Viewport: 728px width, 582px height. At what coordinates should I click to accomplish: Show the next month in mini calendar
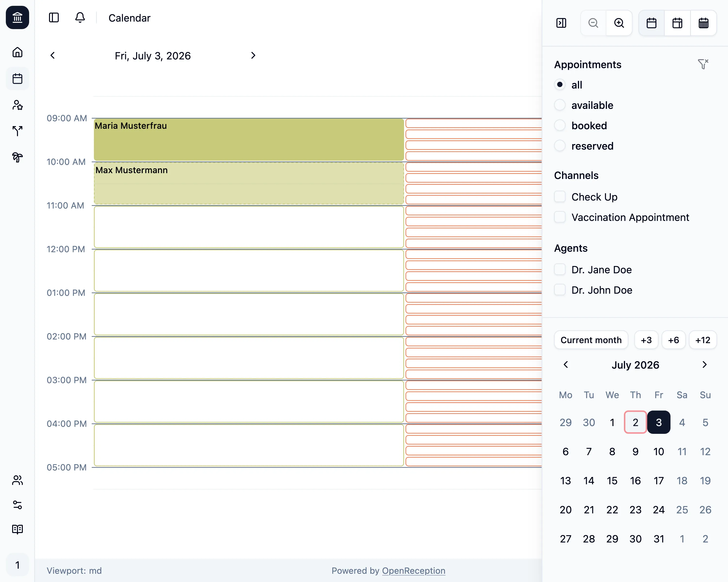pos(704,365)
